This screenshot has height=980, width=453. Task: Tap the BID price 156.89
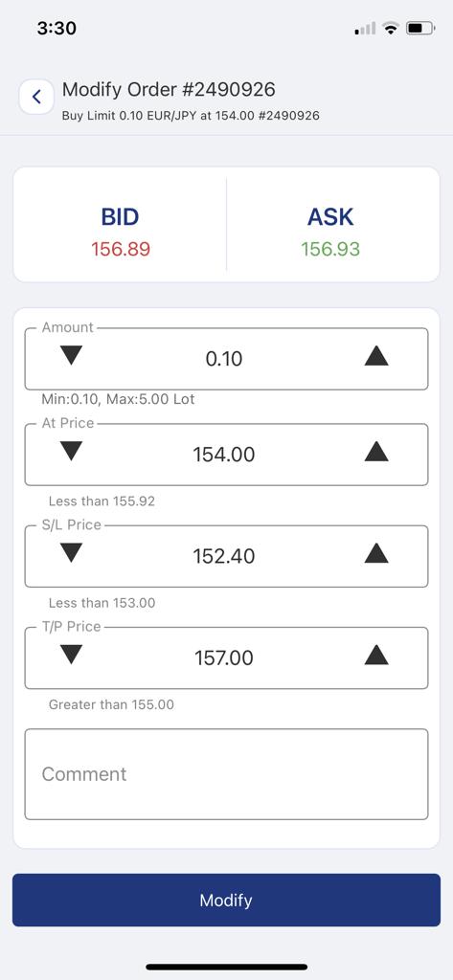click(x=121, y=250)
